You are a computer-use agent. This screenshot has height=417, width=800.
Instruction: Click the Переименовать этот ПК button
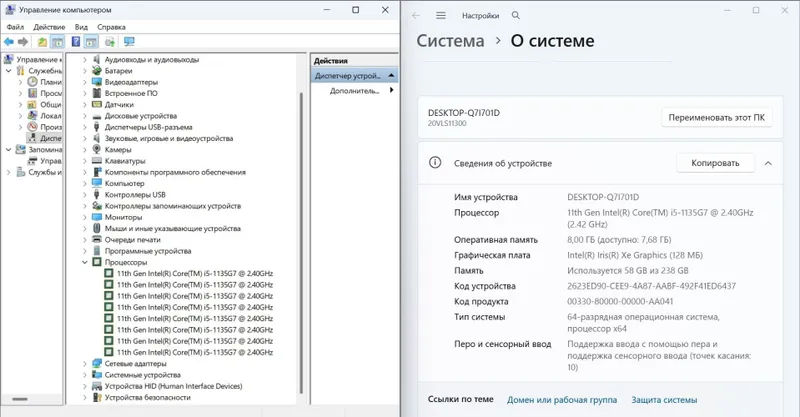(716, 117)
